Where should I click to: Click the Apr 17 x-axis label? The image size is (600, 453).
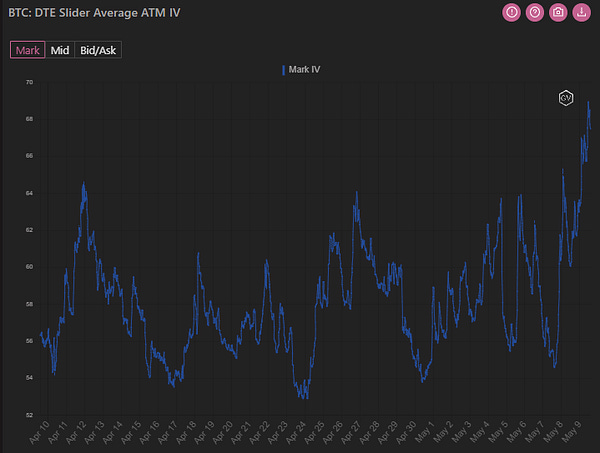pyautogui.click(x=168, y=432)
